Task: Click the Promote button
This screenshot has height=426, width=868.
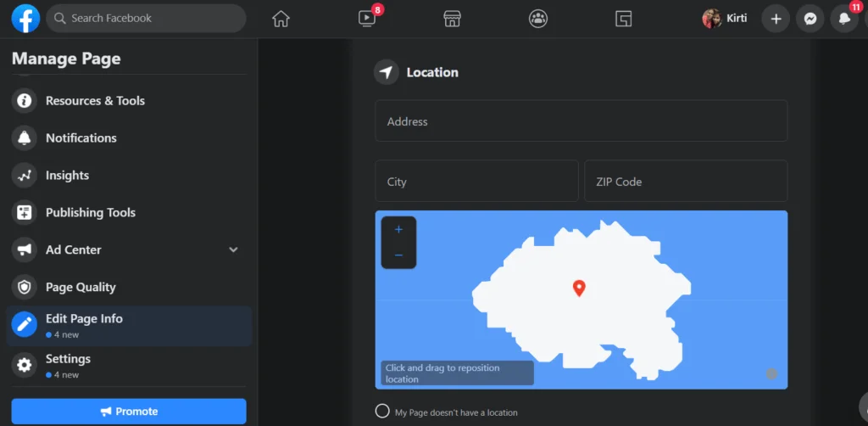Action: 129,412
